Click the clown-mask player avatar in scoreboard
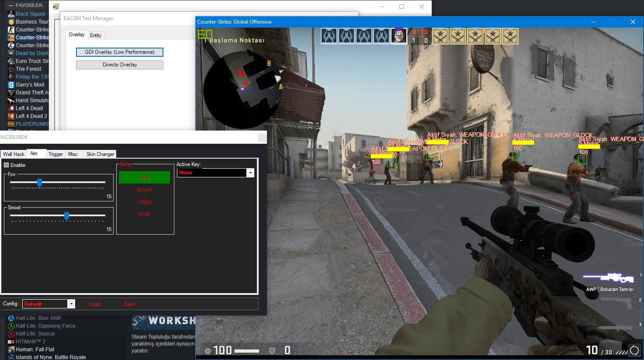644x360 pixels. coord(398,36)
